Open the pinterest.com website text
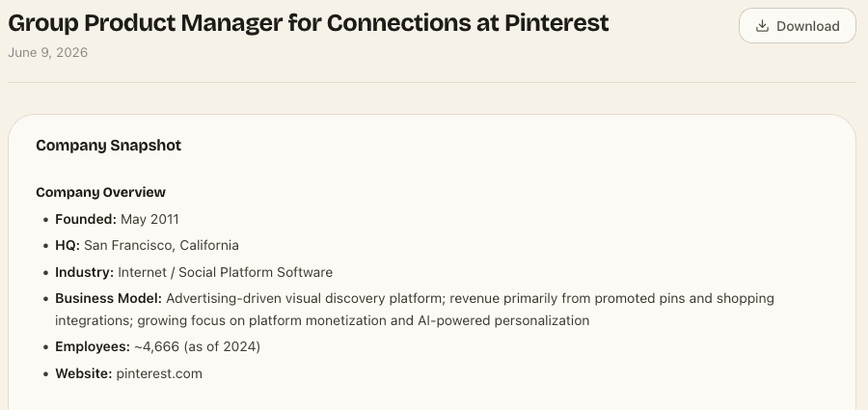The image size is (868, 410). pos(159,373)
